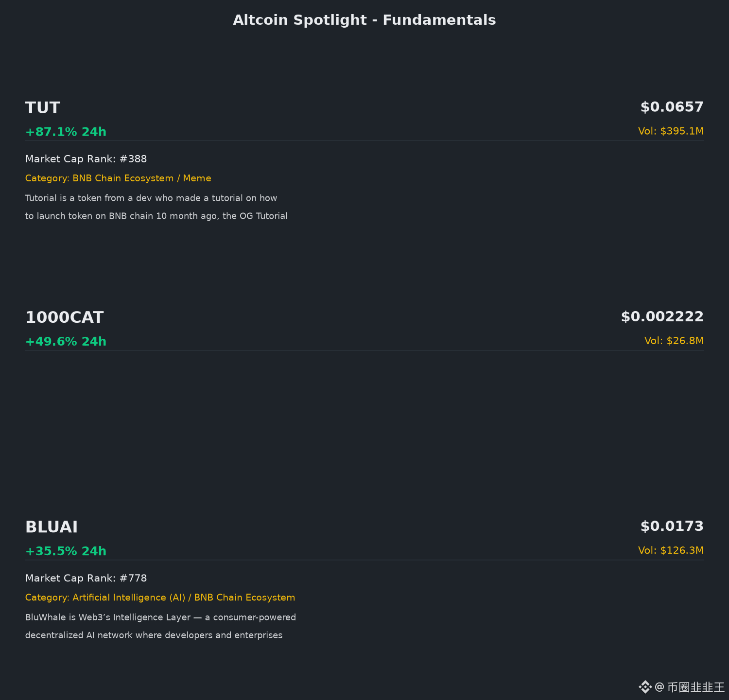
Task: Click 1000CAT volume $26.8M label
Action: point(674,341)
